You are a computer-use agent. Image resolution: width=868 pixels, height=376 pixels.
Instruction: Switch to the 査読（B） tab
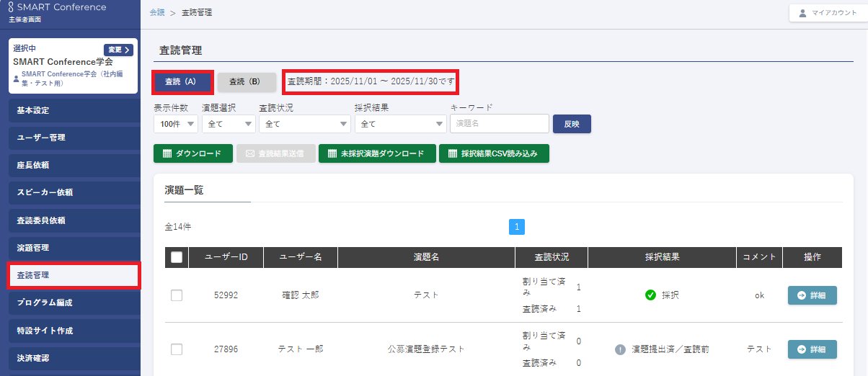(247, 82)
